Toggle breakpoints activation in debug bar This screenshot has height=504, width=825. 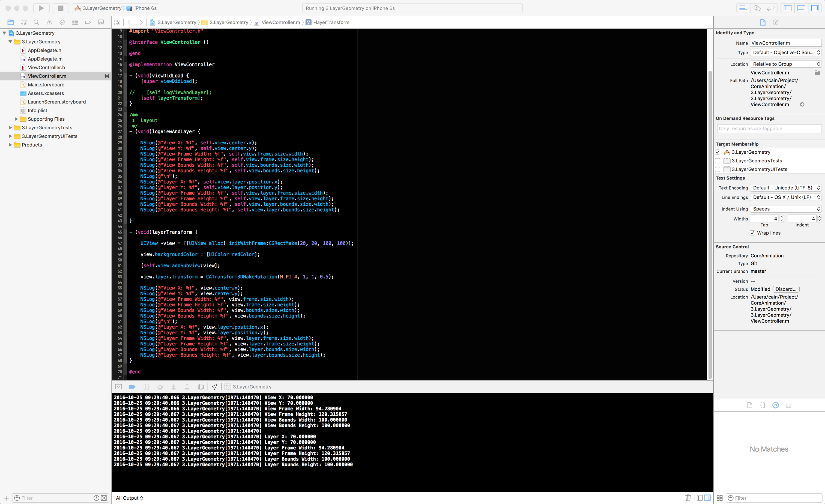(132, 387)
